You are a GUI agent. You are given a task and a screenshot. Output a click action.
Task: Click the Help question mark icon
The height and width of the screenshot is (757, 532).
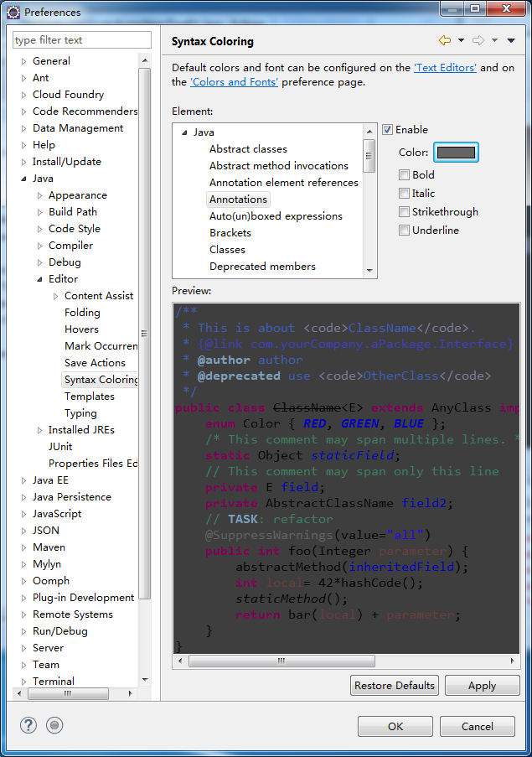click(28, 726)
